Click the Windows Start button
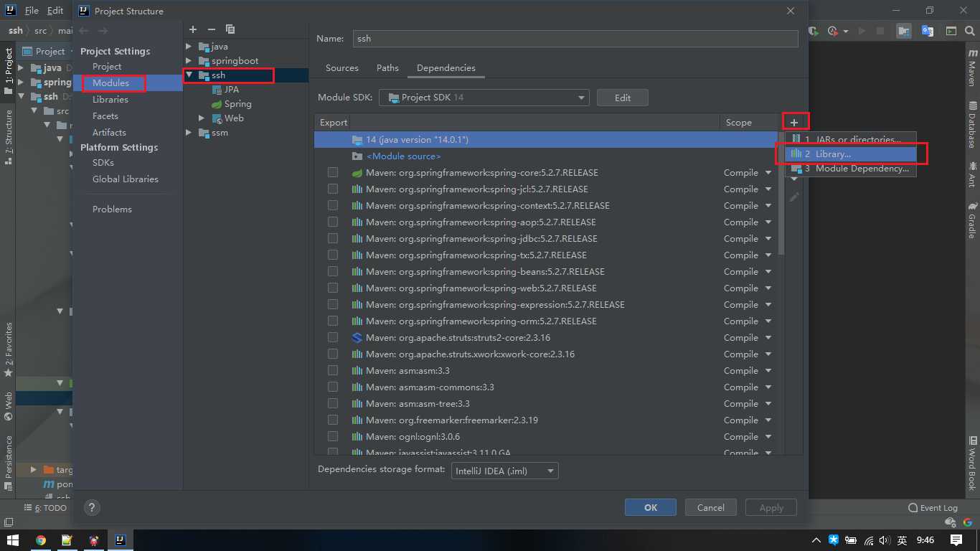Viewport: 980px width, 551px height. (x=12, y=540)
